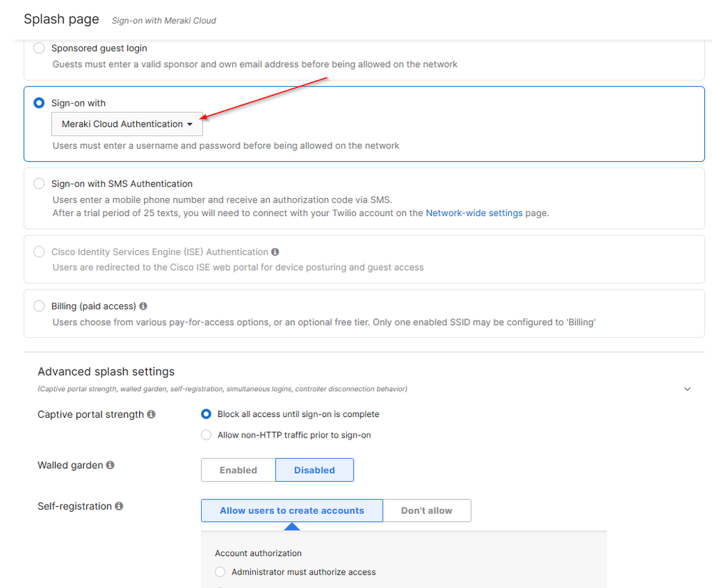This screenshot has width=712, height=588.
Task: Click 'Users choose from various pay-for-access options' text
Action: (324, 322)
